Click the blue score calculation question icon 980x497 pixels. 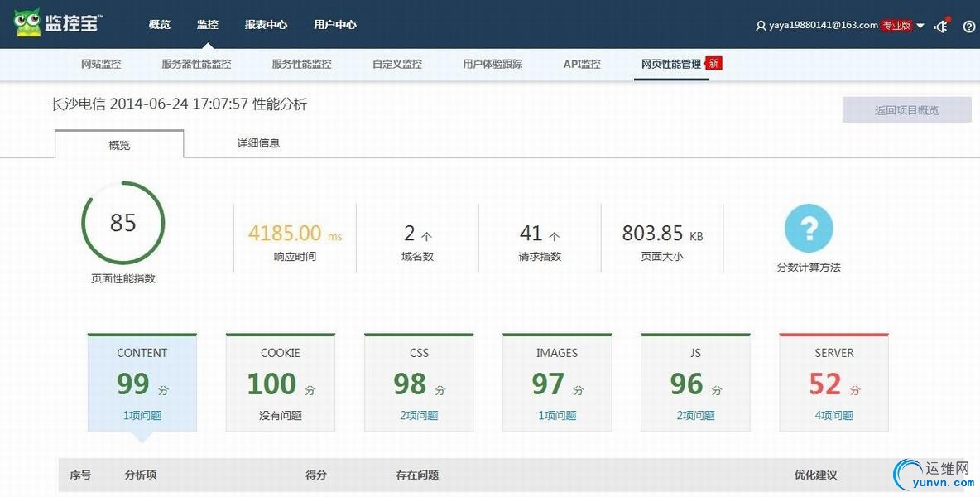[x=809, y=228]
